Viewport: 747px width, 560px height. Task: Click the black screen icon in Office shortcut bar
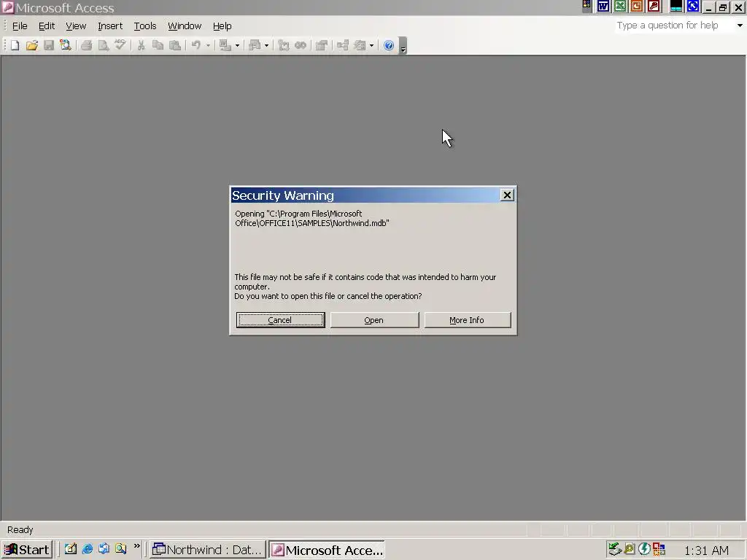pos(676,6)
